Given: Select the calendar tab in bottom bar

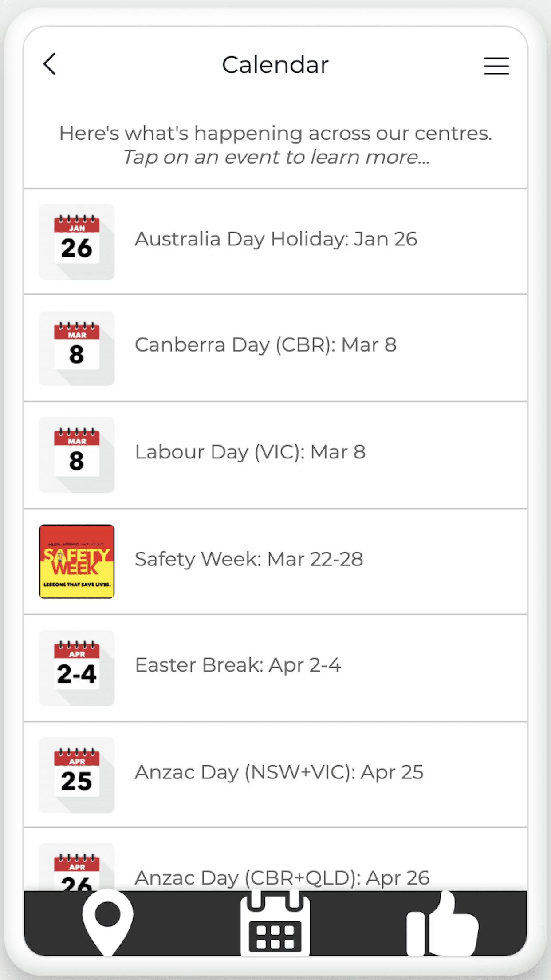Looking at the screenshot, I should (x=275, y=924).
